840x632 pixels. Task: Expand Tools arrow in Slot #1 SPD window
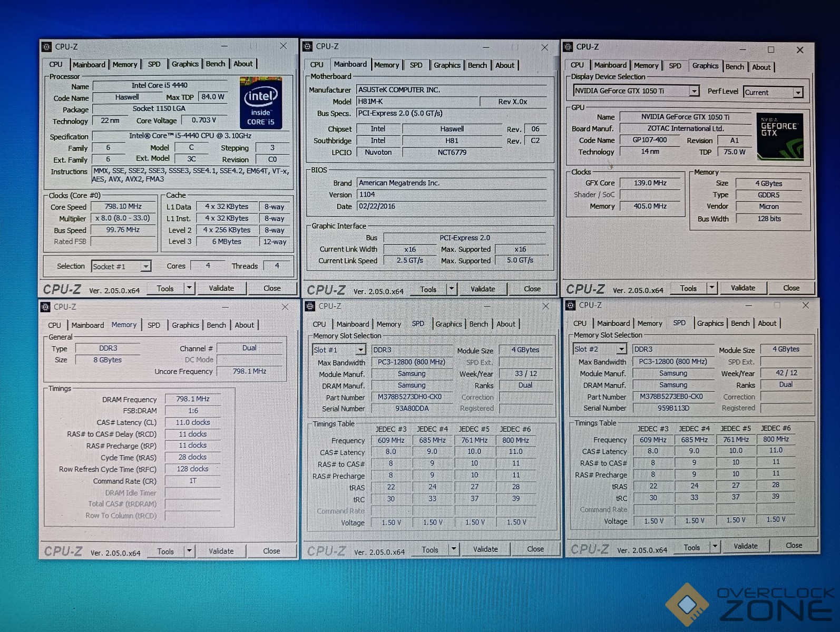tap(453, 549)
